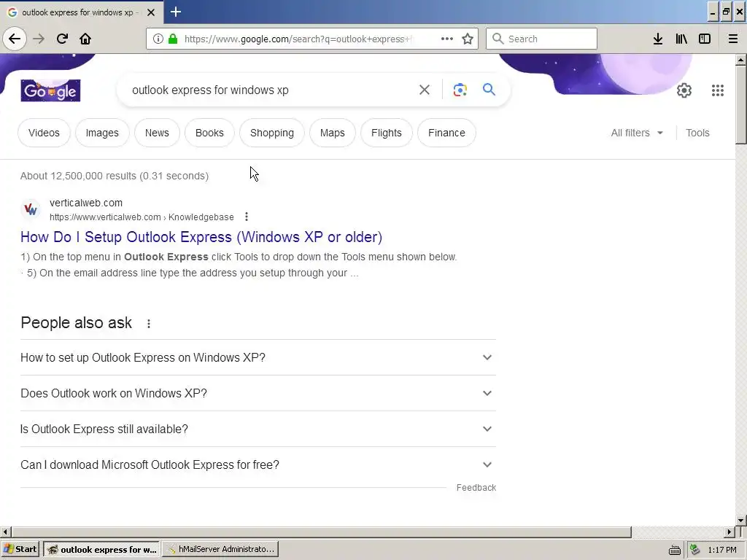Open the browser home page icon
The height and width of the screenshot is (560, 747).
coord(85,39)
